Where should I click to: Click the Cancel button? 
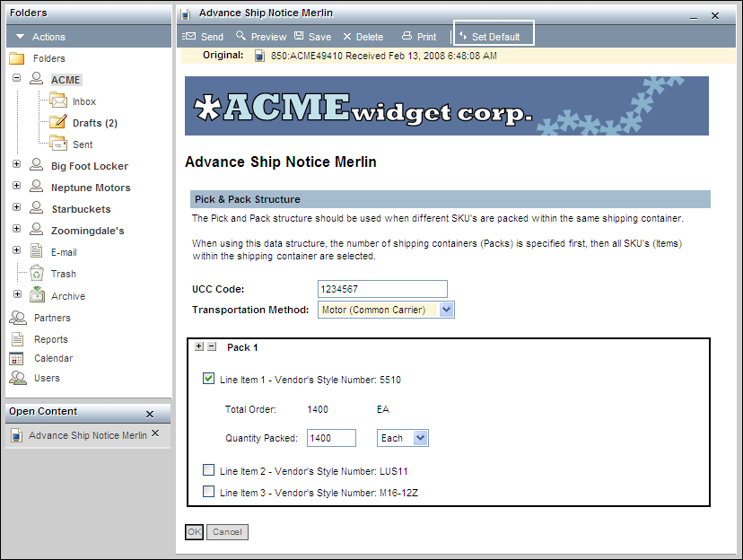click(x=227, y=532)
